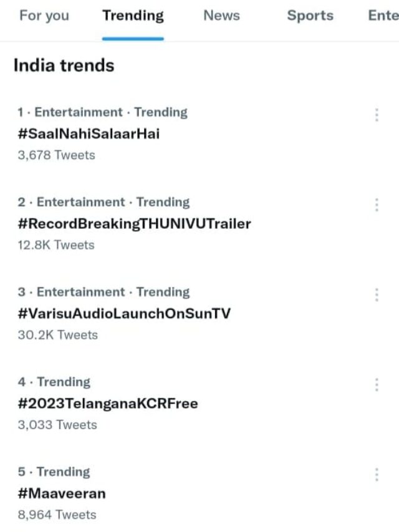Screen dimensions: 399x532
Task: Open the more options menu for #Maaveeran
Action: click(x=377, y=475)
